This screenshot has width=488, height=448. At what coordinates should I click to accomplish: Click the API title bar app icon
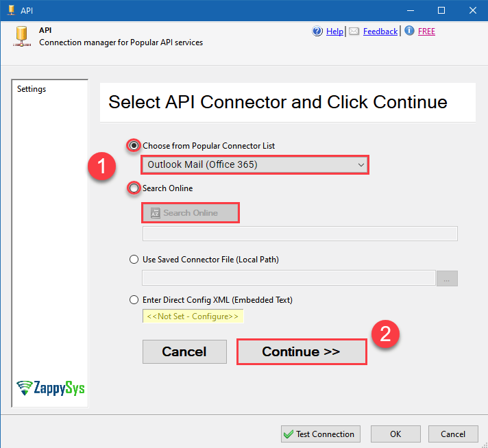[12, 10]
